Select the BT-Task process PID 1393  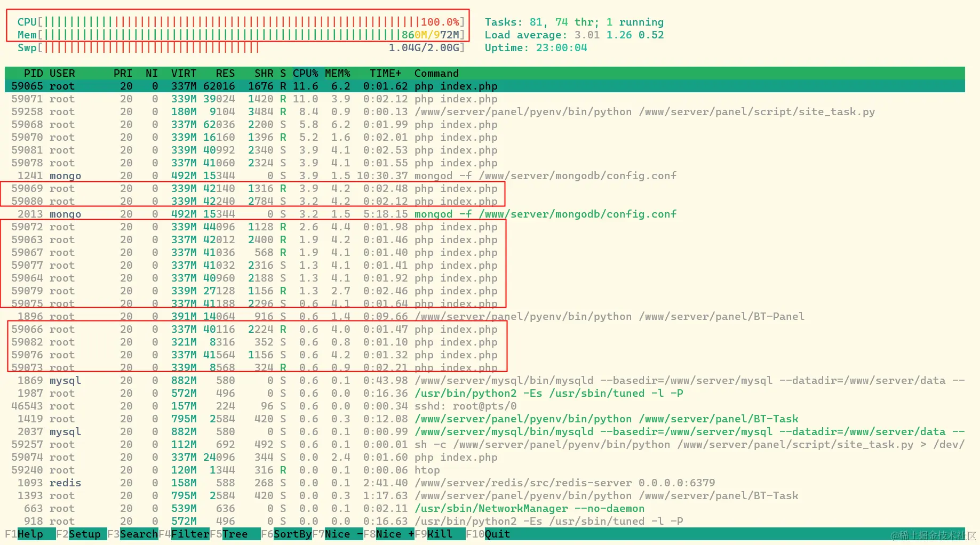tap(485, 495)
